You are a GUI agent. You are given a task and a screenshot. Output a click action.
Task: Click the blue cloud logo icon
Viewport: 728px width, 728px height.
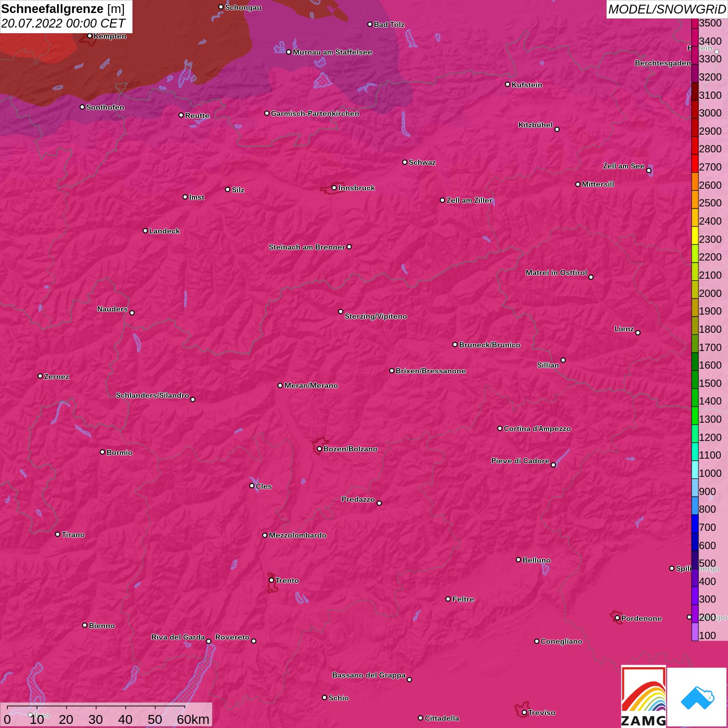[697, 697]
